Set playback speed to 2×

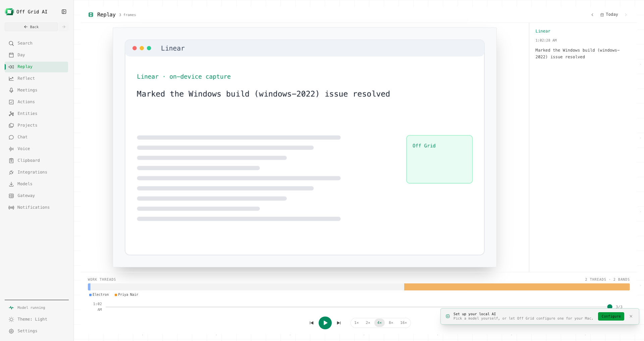click(368, 323)
